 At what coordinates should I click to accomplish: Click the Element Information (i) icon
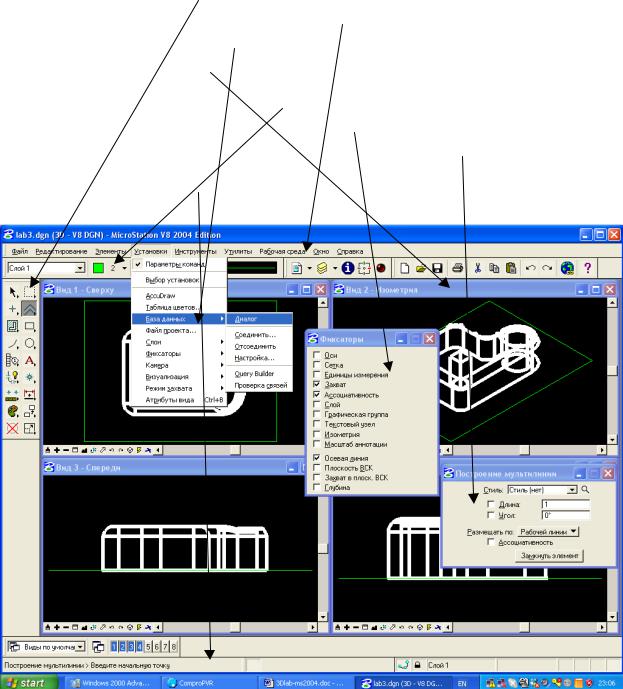click(x=348, y=268)
